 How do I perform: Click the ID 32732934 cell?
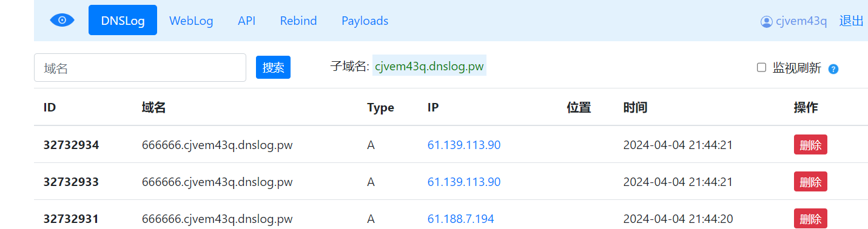click(71, 145)
